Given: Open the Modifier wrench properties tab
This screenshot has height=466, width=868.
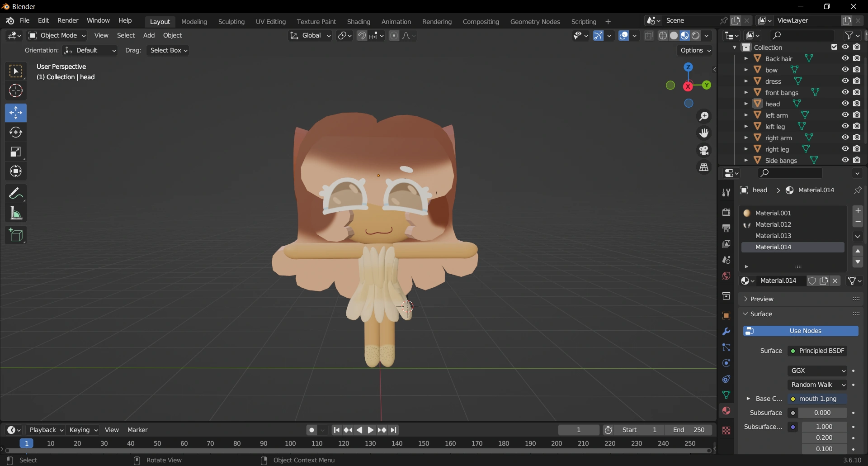Looking at the screenshot, I should coord(726,332).
